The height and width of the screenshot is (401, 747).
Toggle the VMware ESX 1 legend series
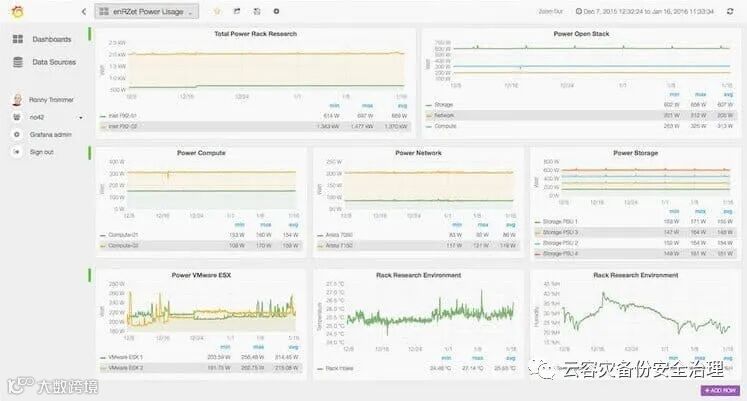pyautogui.click(x=125, y=357)
